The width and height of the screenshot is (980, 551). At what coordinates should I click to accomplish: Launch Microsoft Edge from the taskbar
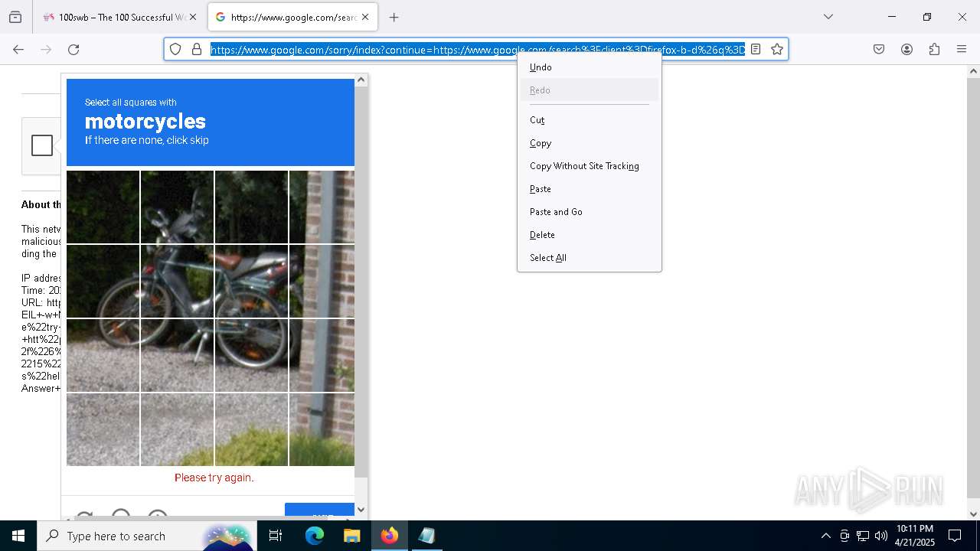(x=315, y=536)
